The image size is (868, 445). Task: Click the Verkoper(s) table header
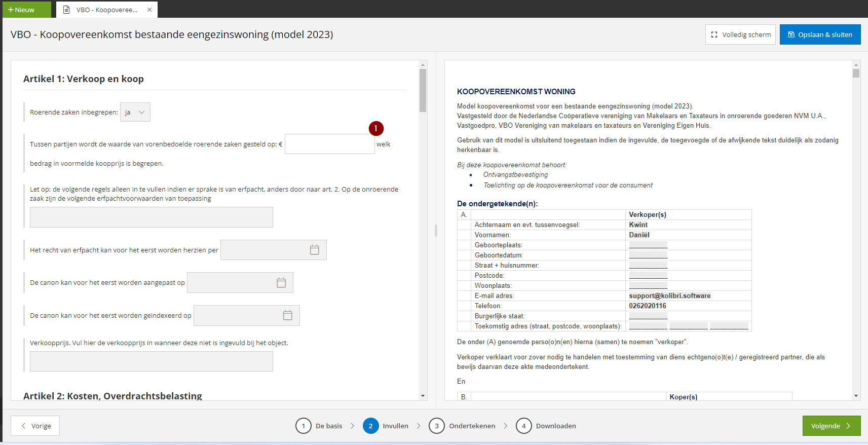coord(647,214)
